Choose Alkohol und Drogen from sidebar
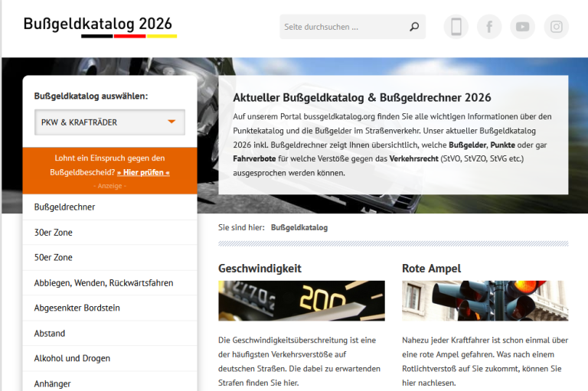This screenshot has height=391, width=588. pyautogui.click(x=72, y=358)
